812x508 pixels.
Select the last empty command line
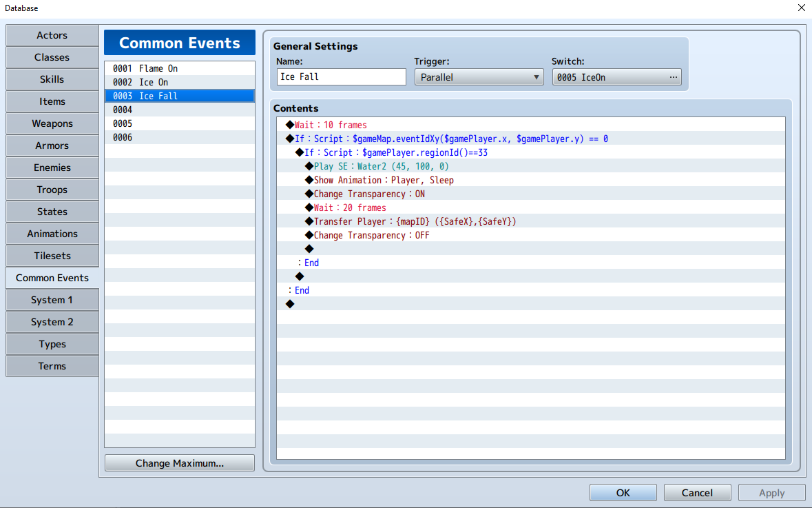[x=531, y=304]
